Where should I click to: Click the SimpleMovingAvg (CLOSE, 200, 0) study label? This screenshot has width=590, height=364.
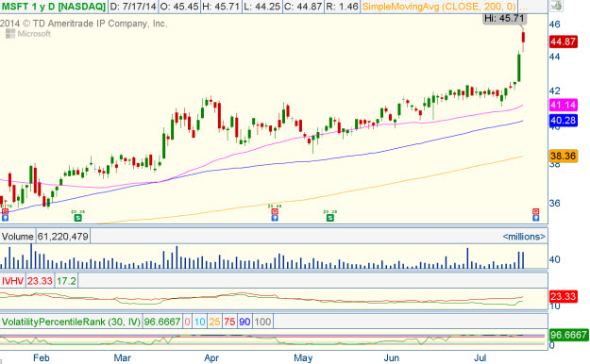(439, 7)
